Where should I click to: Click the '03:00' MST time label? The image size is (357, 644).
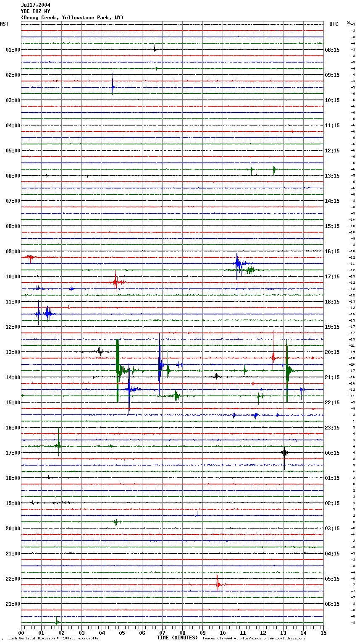click(x=13, y=100)
